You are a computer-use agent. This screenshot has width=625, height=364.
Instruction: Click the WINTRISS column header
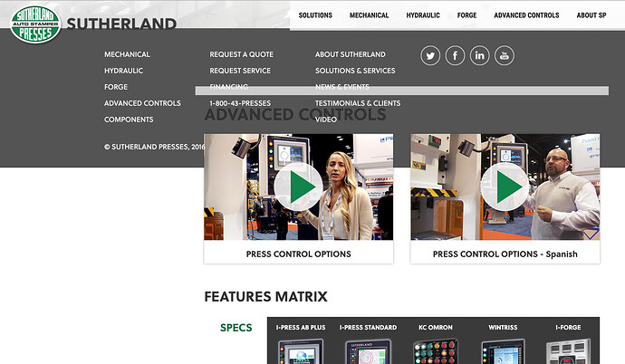pos(503,328)
